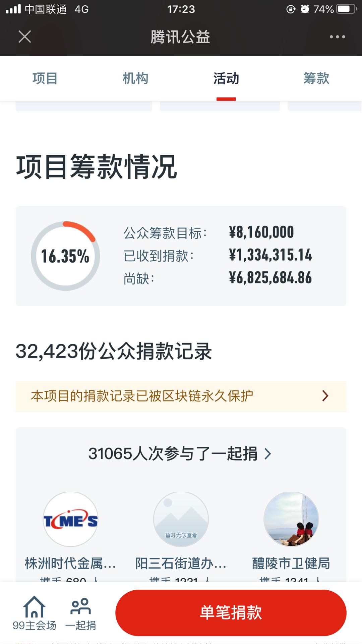Switch to the 筹款 tab
The height and width of the screenshot is (644, 362).
click(316, 78)
